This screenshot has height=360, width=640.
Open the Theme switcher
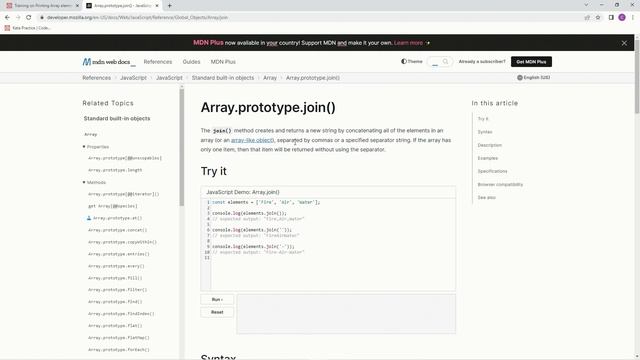pyautogui.click(x=411, y=62)
